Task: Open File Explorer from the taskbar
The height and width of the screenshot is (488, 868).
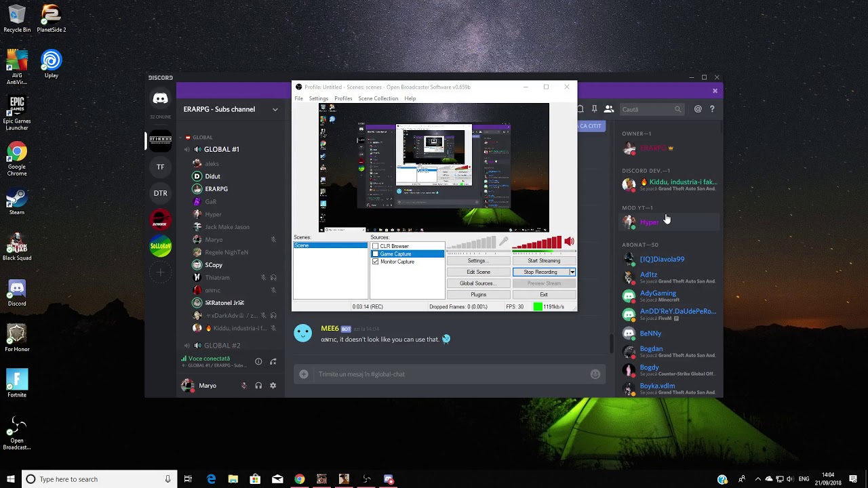Action: [233, 479]
